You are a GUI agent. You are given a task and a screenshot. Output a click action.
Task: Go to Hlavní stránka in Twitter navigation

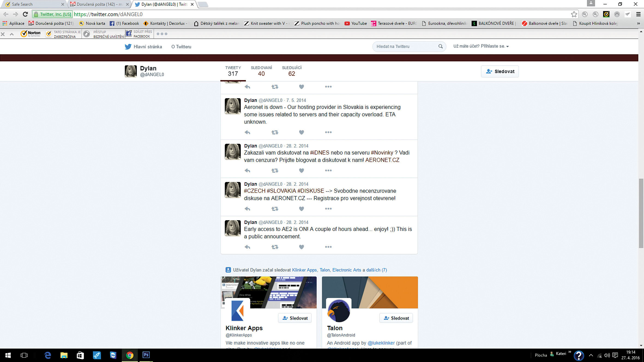(143, 47)
